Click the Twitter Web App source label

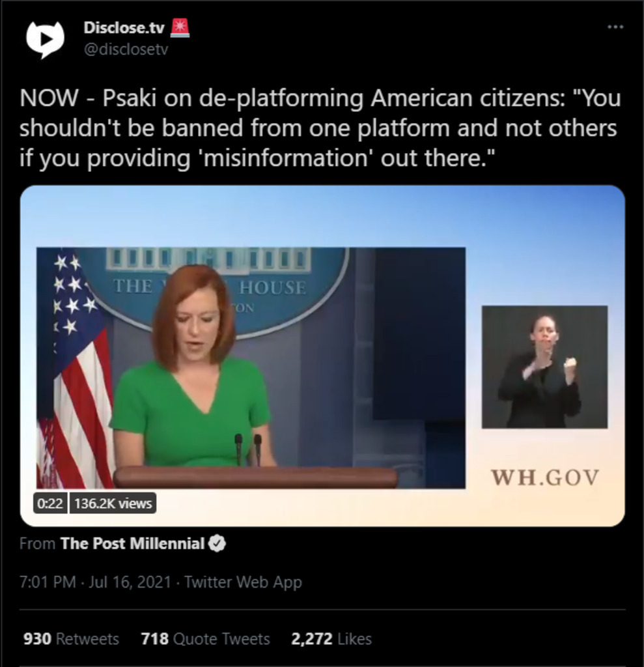pos(243,582)
